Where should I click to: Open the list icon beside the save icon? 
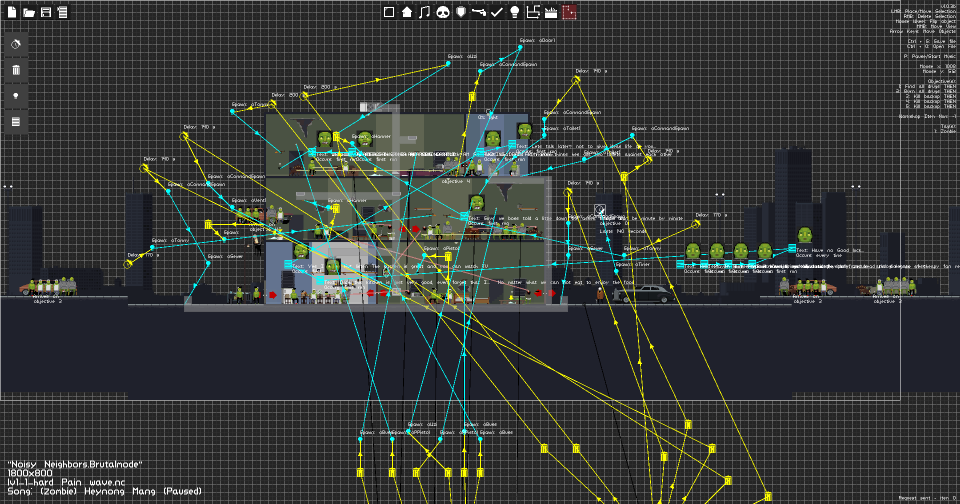pos(62,12)
